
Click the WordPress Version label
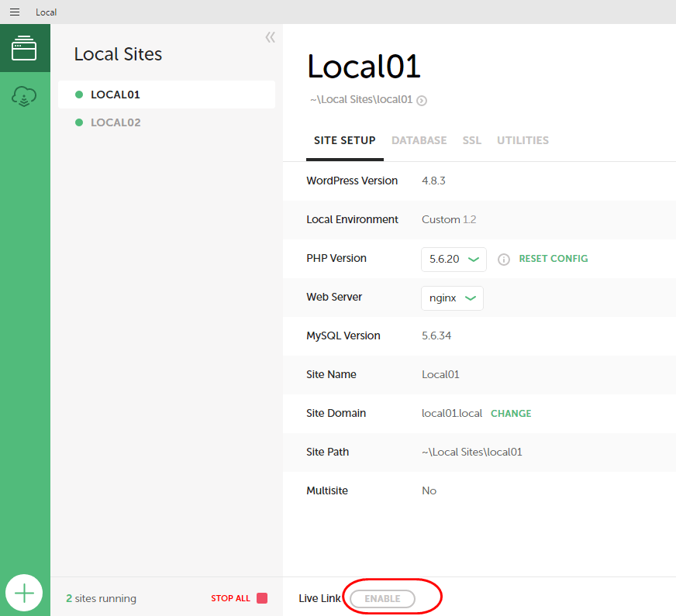tap(352, 181)
